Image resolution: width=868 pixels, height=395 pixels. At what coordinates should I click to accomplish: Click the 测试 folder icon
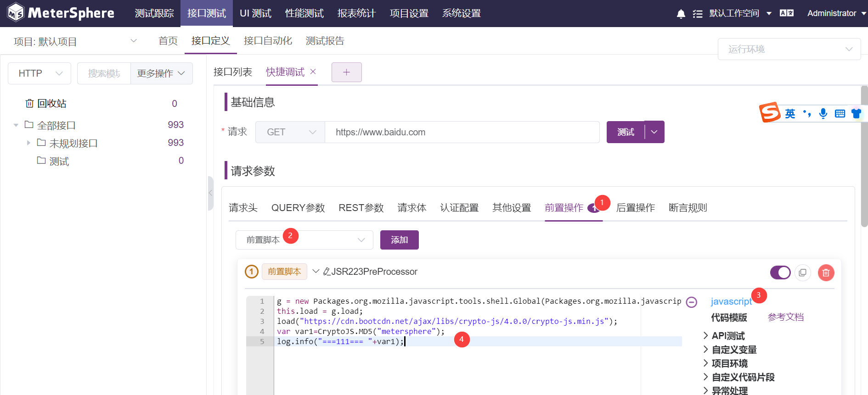(41, 160)
